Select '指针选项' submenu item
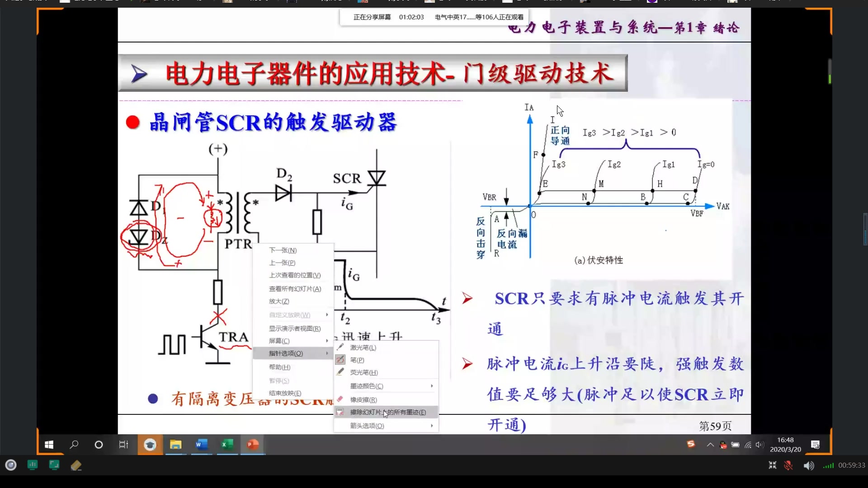The image size is (868, 488). click(286, 353)
